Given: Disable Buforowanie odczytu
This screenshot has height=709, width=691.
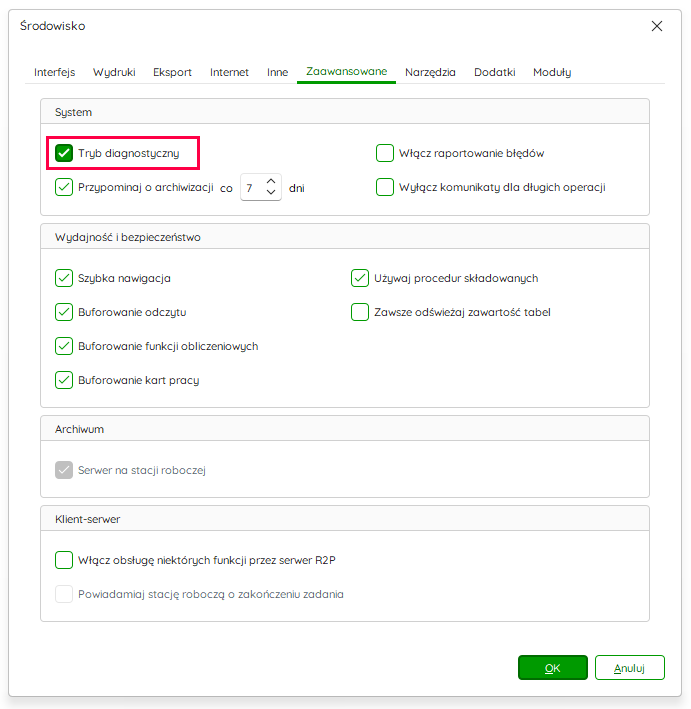Looking at the screenshot, I should click(64, 312).
